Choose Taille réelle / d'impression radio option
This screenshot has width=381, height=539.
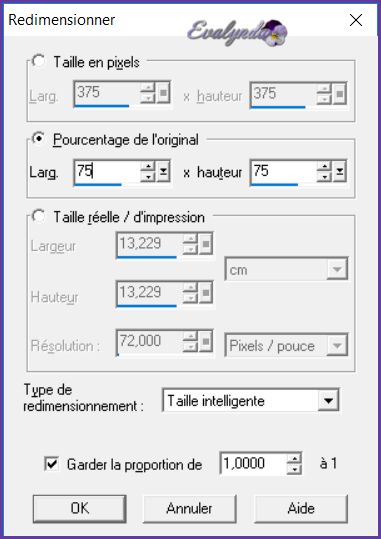click(38, 217)
